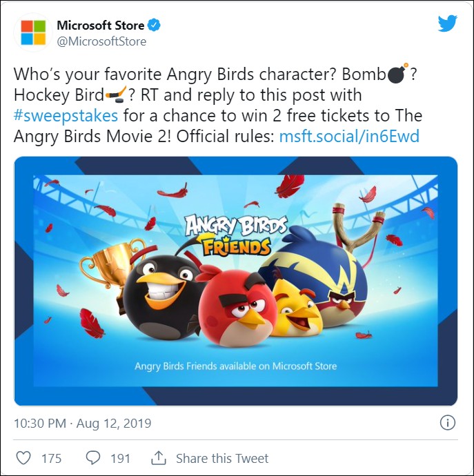
Task: Click the image caption about Microsoft Store availability
Action: click(x=235, y=366)
